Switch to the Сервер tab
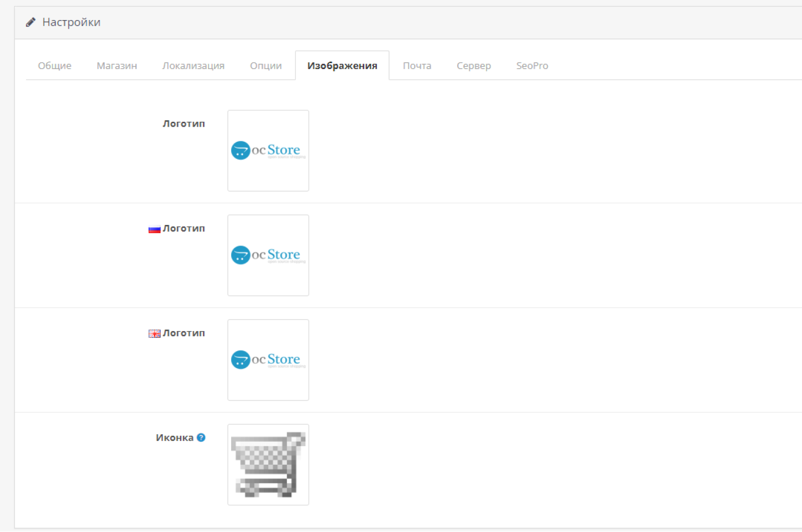The width and height of the screenshot is (802, 532). click(474, 66)
